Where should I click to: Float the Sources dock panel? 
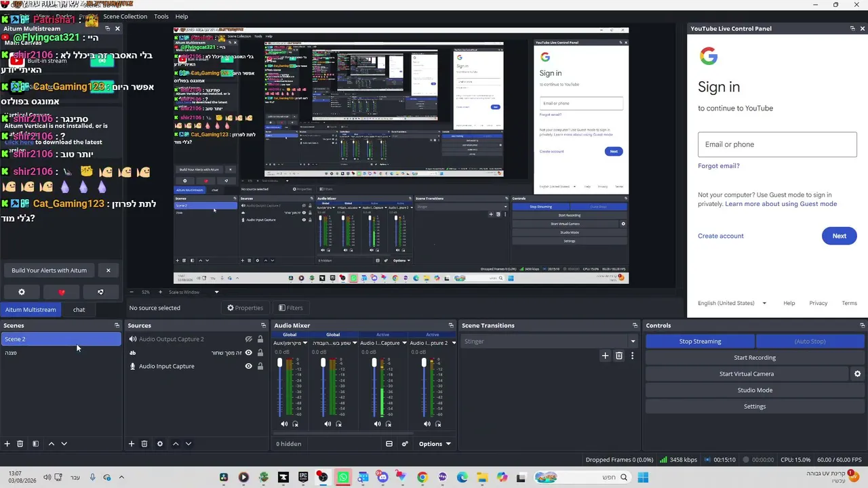click(264, 325)
